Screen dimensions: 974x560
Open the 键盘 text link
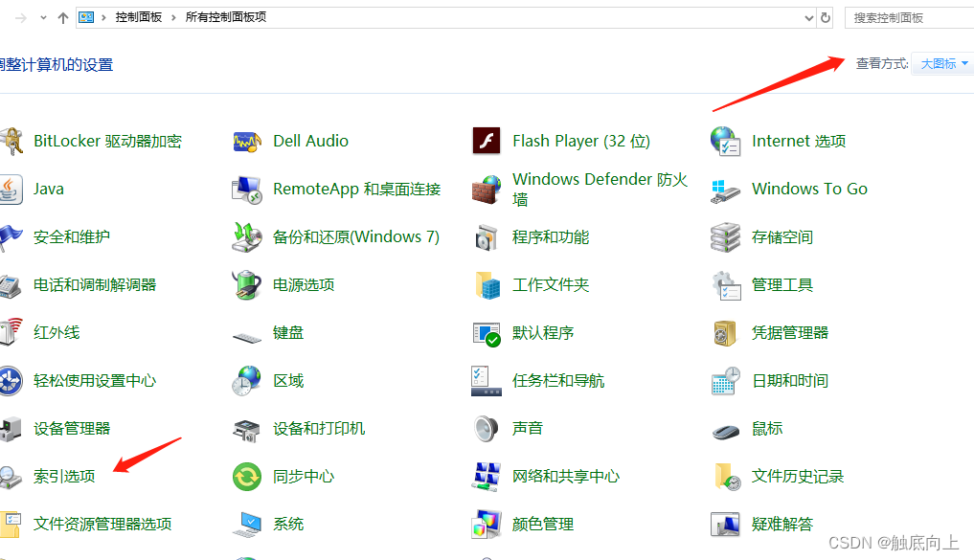tap(288, 333)
